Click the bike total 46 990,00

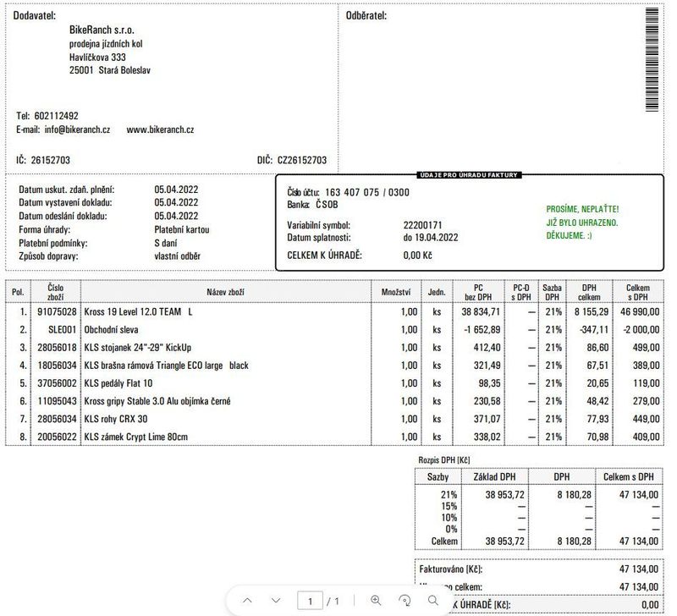click(x=640, y=311)
